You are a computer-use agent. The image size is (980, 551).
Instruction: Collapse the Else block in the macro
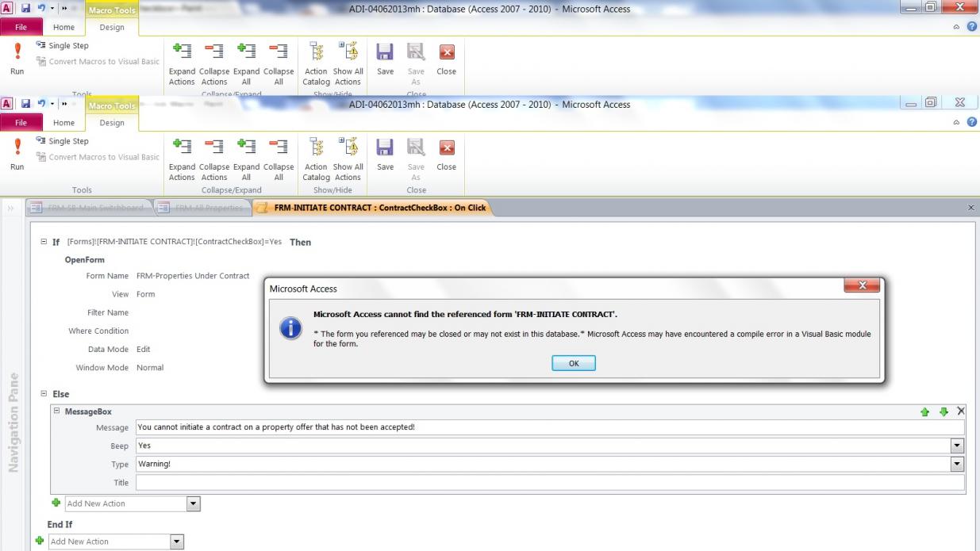(42, 393)
